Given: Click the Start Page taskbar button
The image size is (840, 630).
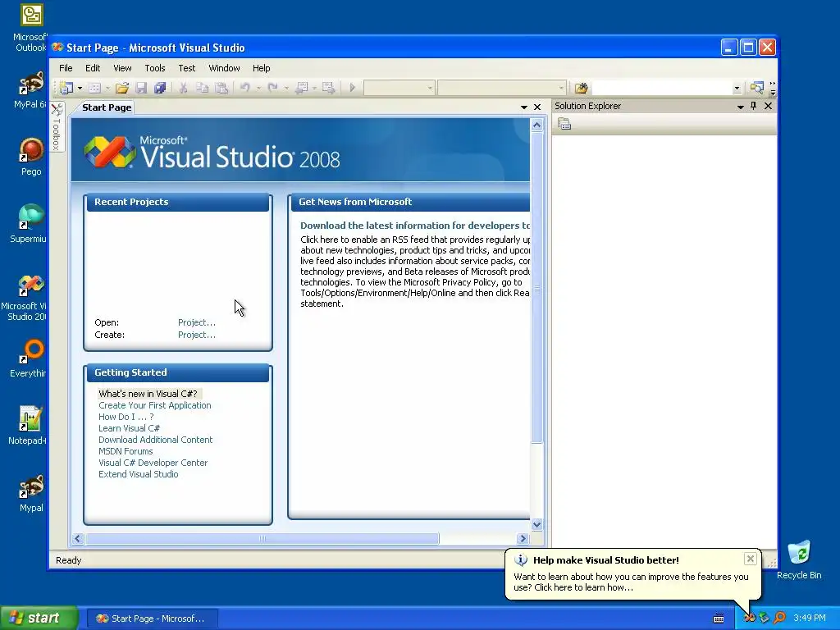Looking at the screenshot, I should pyautogui.click(x=152, y=619).
